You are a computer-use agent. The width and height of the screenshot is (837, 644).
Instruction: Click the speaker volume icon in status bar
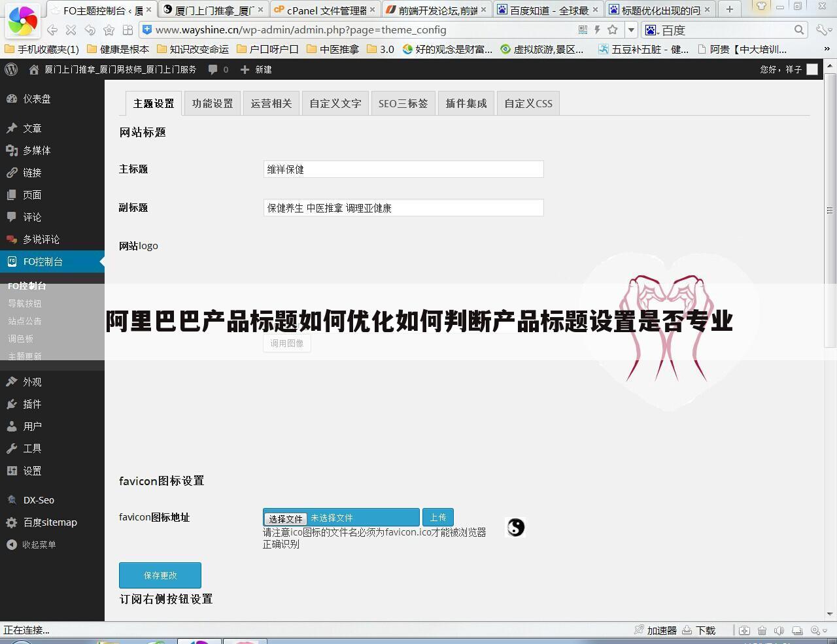coord(778,630)
